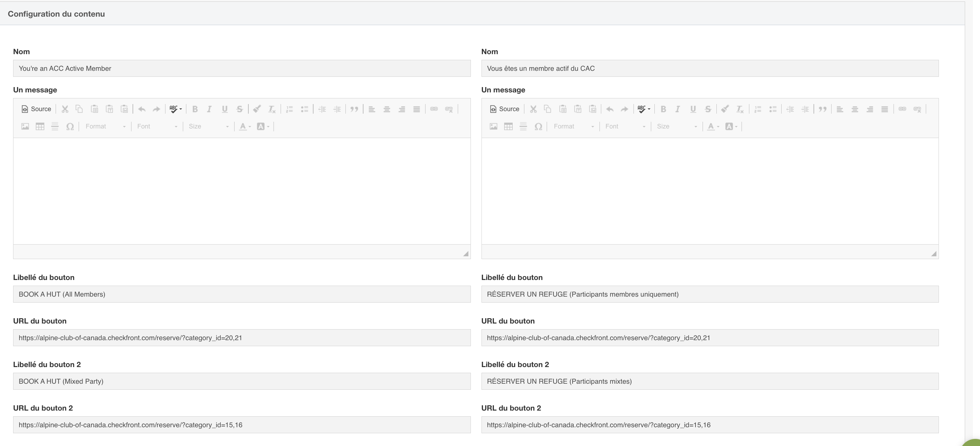Insert special character in right editor
980x446 pixels.
tap(538, 127)
